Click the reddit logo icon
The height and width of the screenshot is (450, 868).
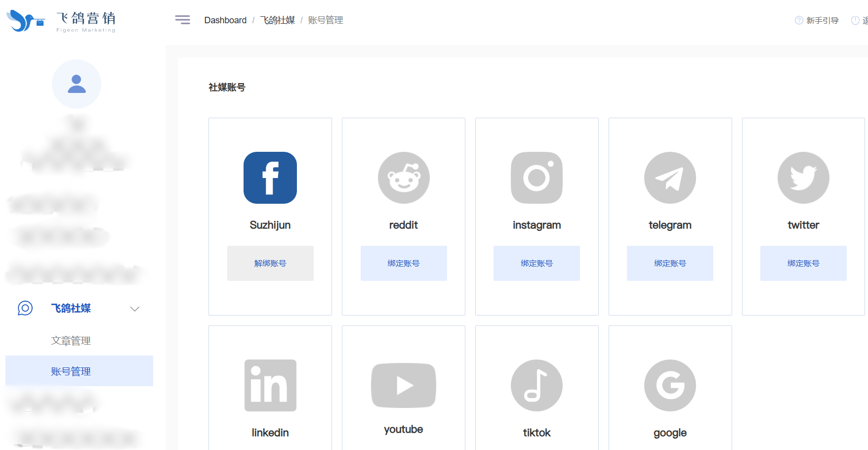point(404,178)
